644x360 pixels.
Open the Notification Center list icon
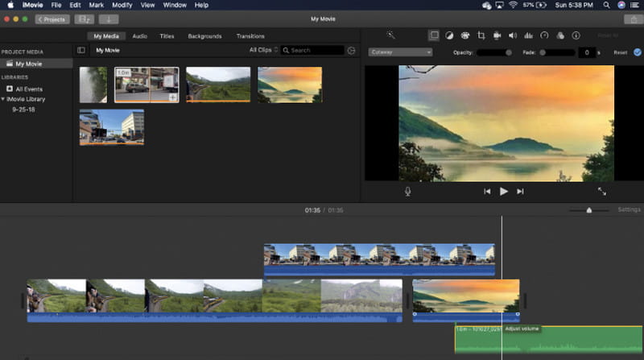click(634, 5)
